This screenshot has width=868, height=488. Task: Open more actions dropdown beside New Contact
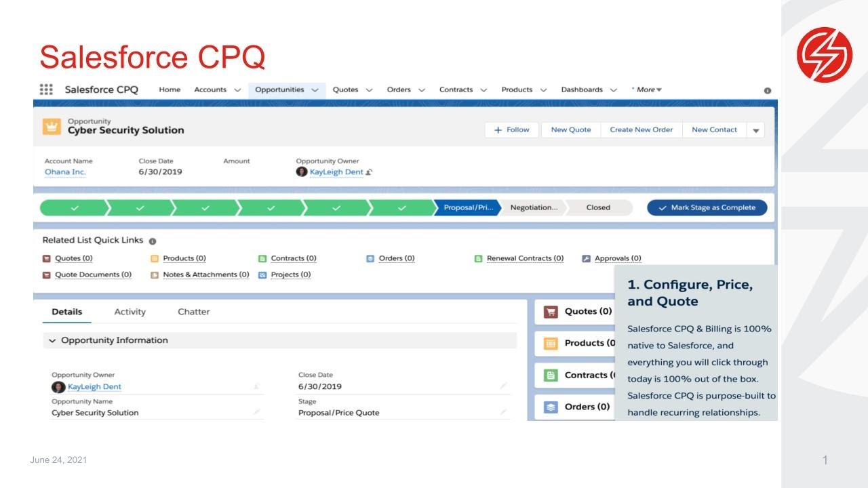click(x=756, y=130)
